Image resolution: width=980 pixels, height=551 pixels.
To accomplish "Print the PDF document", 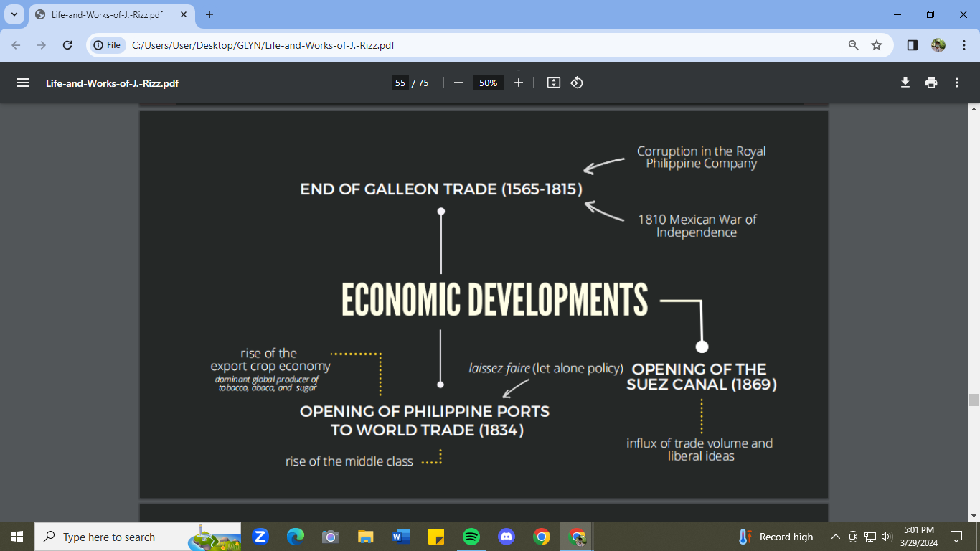I will (x=931, y=83).
